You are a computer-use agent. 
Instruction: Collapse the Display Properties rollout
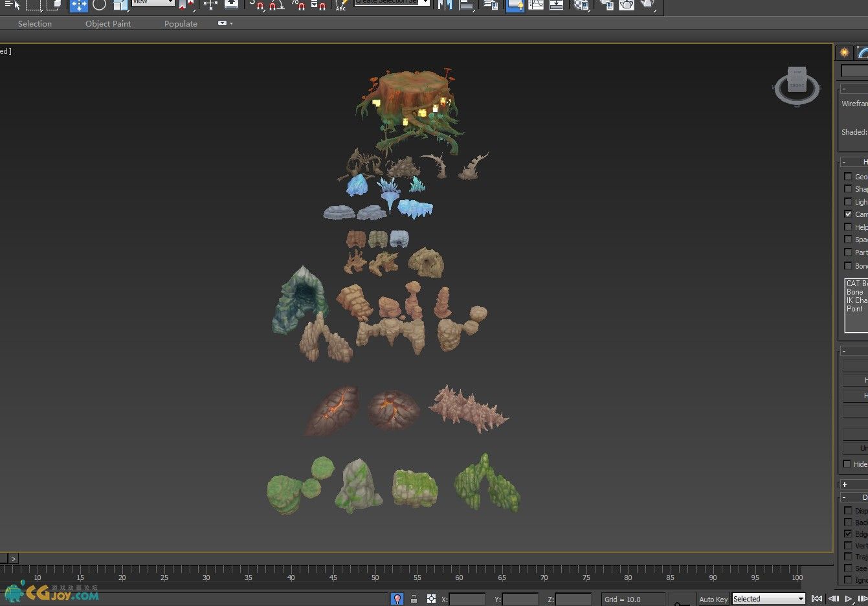854,497
